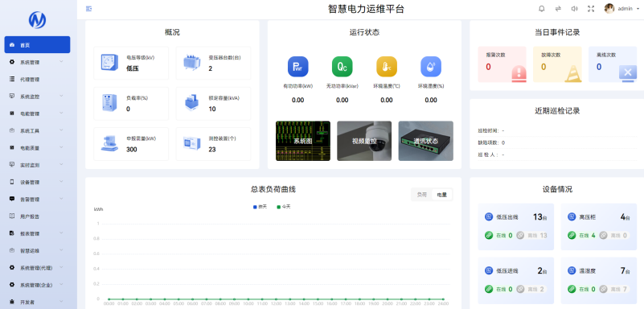Expand 系统工具 sidebar menu
Viewport: 644px width, 309px height.
pos(37,130)
